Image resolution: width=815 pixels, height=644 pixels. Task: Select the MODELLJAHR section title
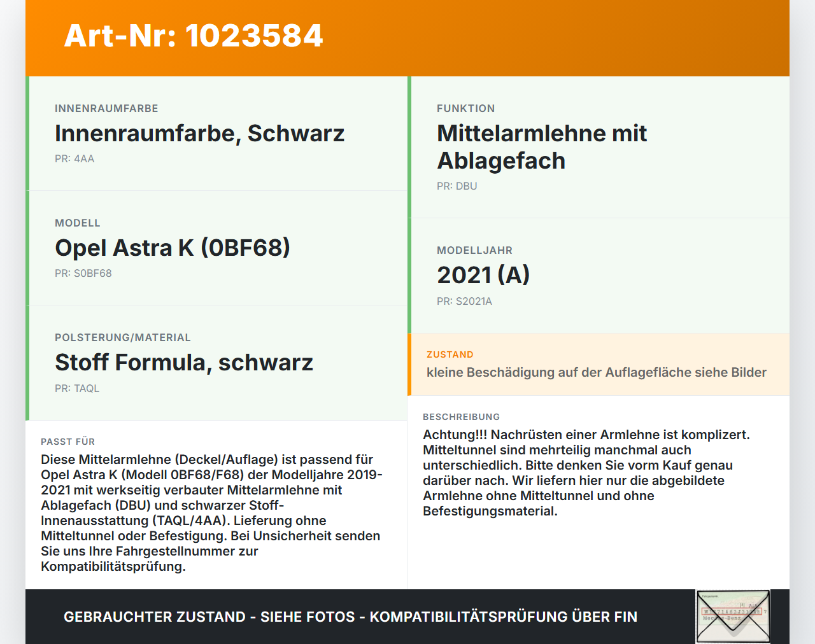click(474, 250)
